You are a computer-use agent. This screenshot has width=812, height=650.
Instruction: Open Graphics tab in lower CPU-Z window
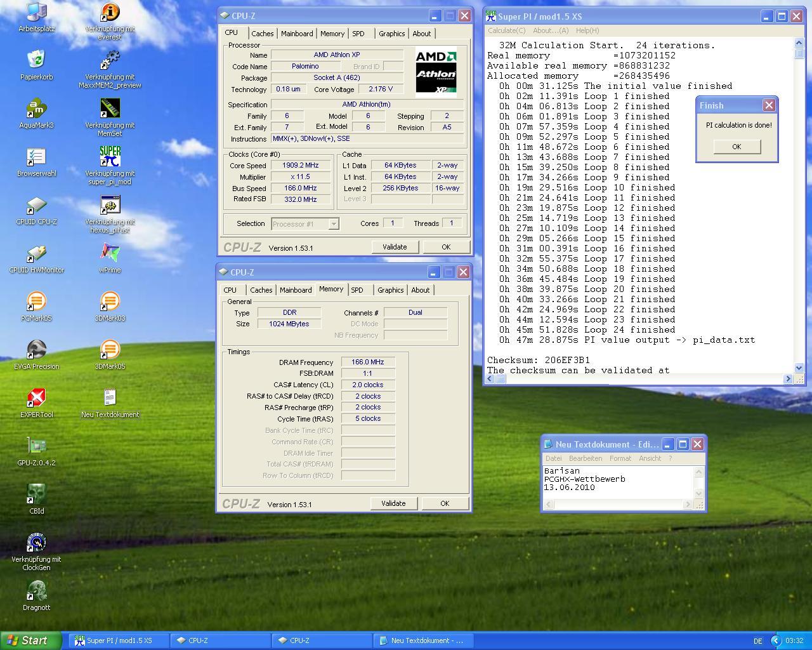point(390,290)
